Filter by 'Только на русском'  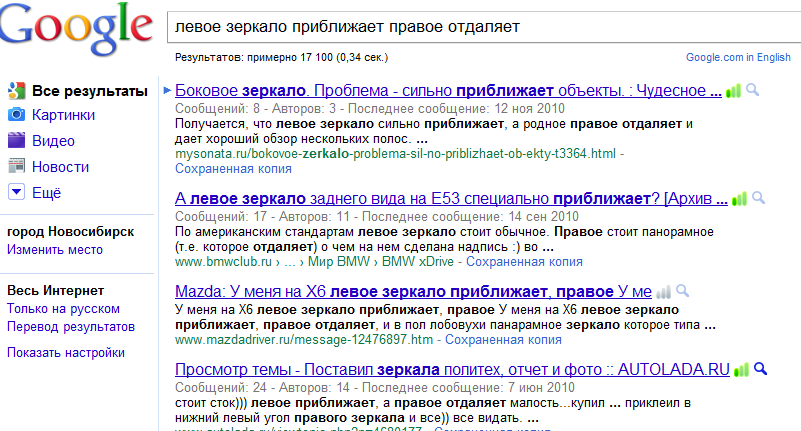[x=63, y=309]
